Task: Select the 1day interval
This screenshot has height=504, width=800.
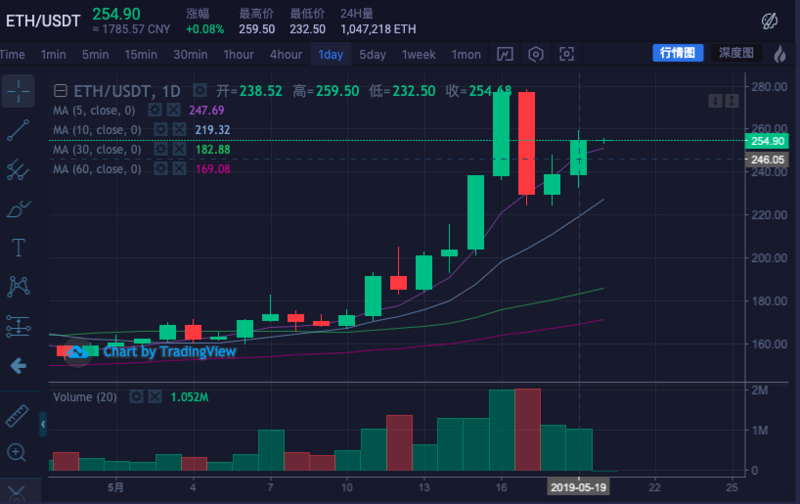Action: click(331, 55)
